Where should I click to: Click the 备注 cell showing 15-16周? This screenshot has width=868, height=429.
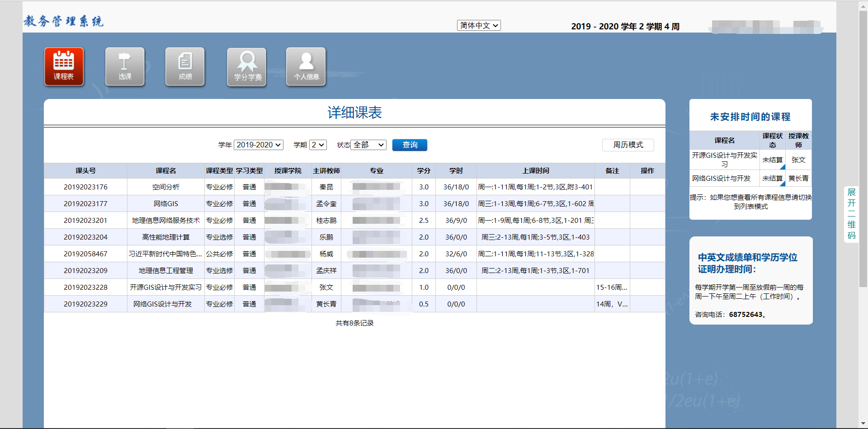(611, 287)
